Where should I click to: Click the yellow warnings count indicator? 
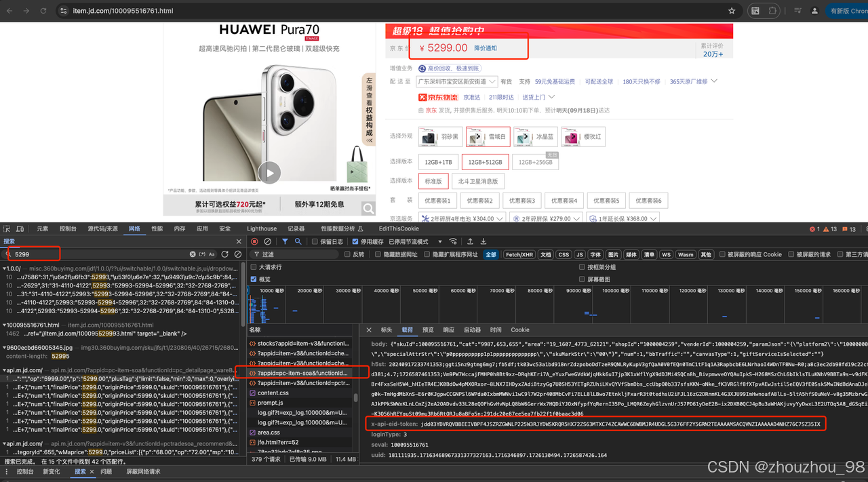831,229
